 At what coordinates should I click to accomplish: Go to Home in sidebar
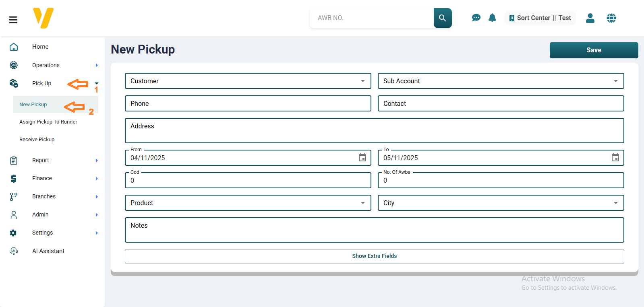[x=40, y=47]
